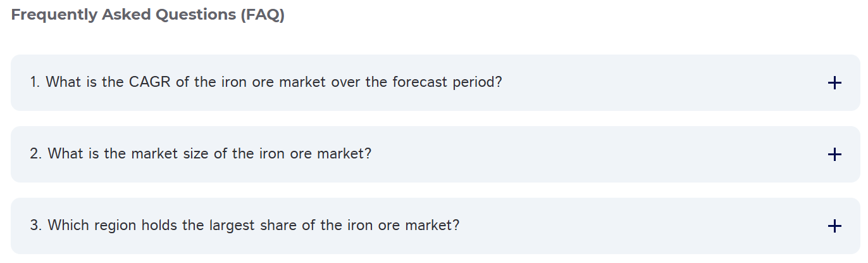Click the plus icon for the largest share question

point(834,226)
